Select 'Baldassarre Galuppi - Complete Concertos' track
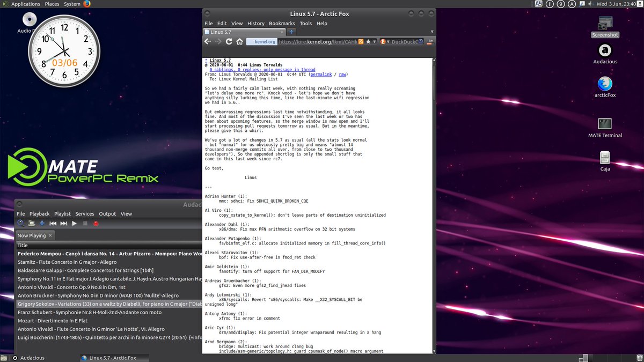The width and height of the screenshot is (644, 362). (x=109, y=270)
